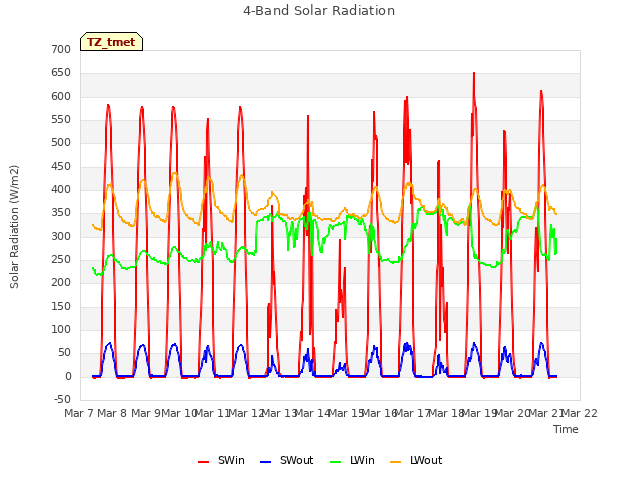Click the Mar 7 x-axis tick label

[x=79, y=413]
